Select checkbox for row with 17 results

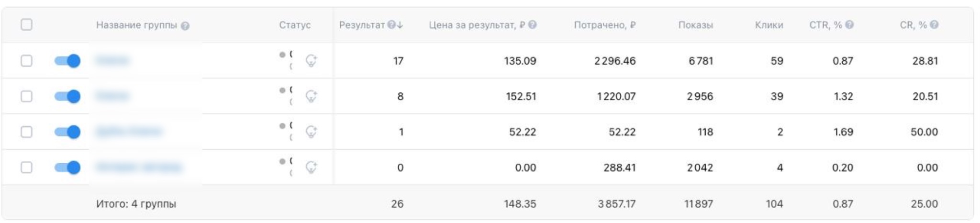coord(27,61)
